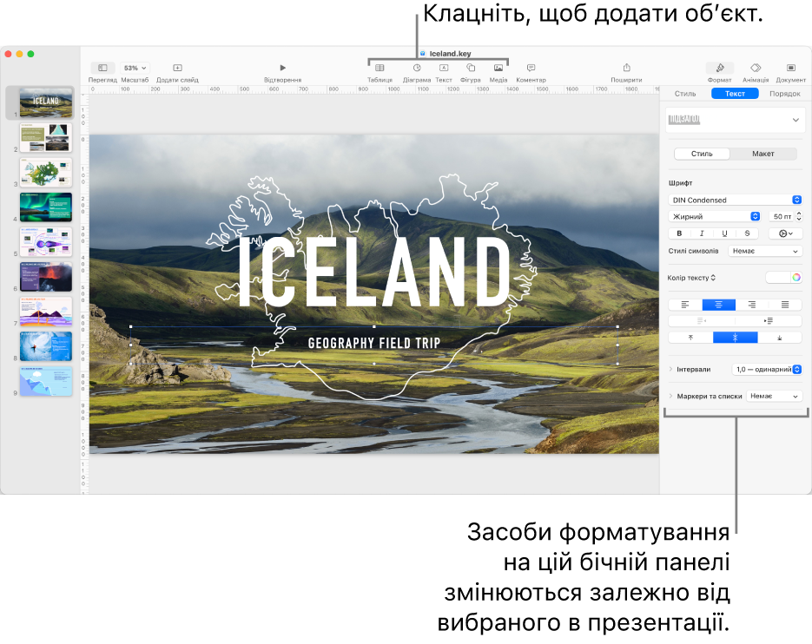Open the Жирний typeface dropdown

[715, 216]
